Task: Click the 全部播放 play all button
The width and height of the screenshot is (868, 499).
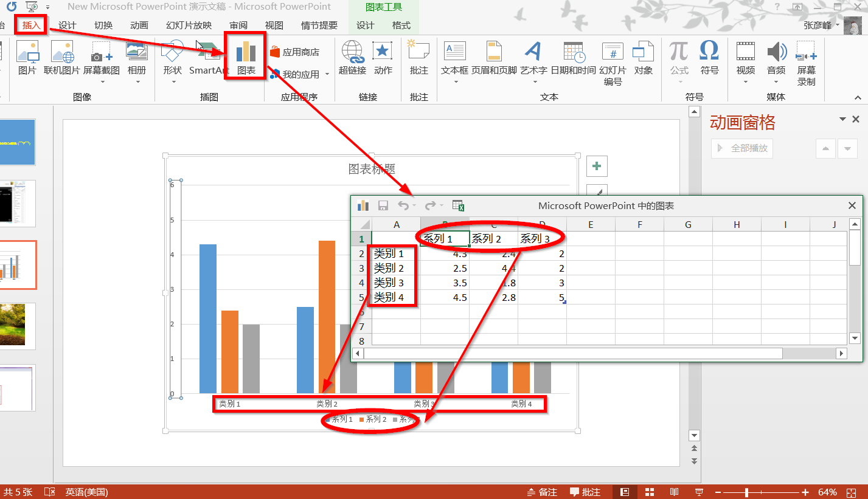Action: (742, 148)
